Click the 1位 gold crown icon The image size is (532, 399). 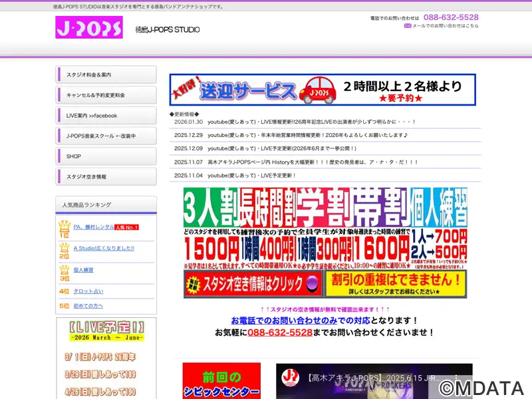64,229
